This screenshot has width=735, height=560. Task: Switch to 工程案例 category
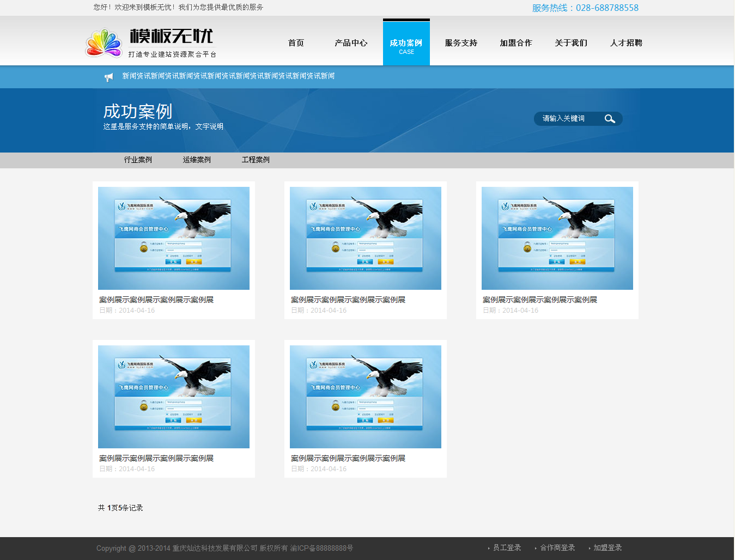click(x=256, y=160)
